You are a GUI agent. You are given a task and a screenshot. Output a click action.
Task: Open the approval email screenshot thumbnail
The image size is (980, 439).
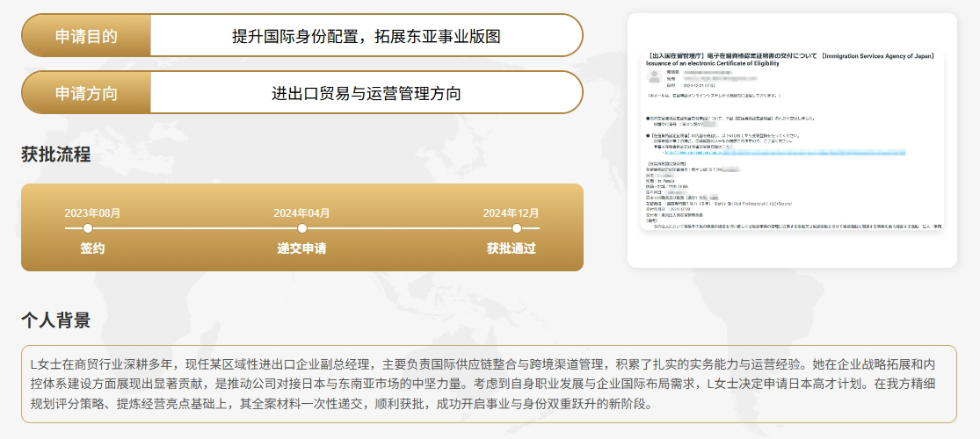(x=791, y=140)
